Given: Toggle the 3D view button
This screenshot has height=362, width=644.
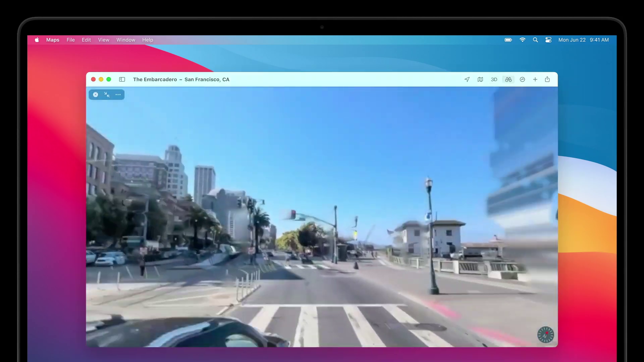Looking at the screenshot, I should click(x=494, y=79).
